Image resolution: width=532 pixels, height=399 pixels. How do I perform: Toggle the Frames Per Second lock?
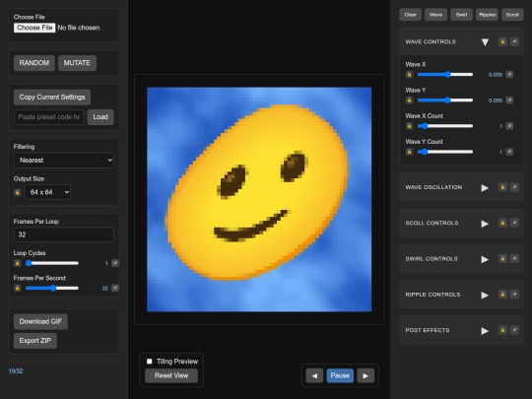[x=18, y=288]
